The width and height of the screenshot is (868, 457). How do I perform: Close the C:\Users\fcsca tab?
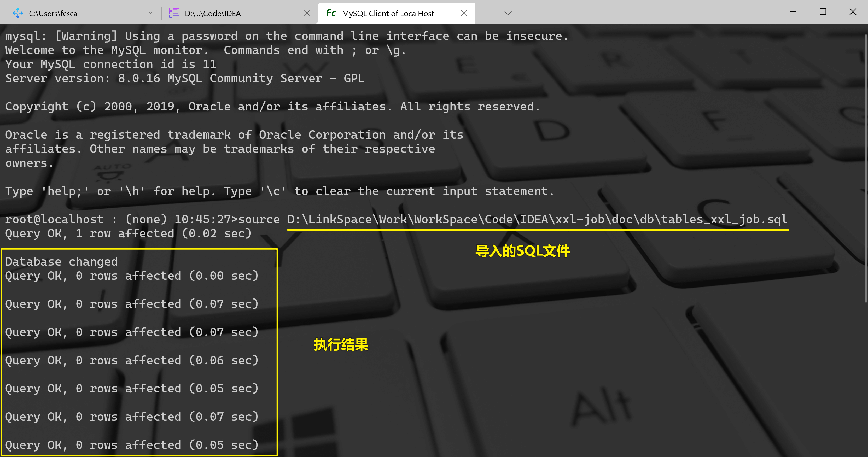(x=150, y=13)
